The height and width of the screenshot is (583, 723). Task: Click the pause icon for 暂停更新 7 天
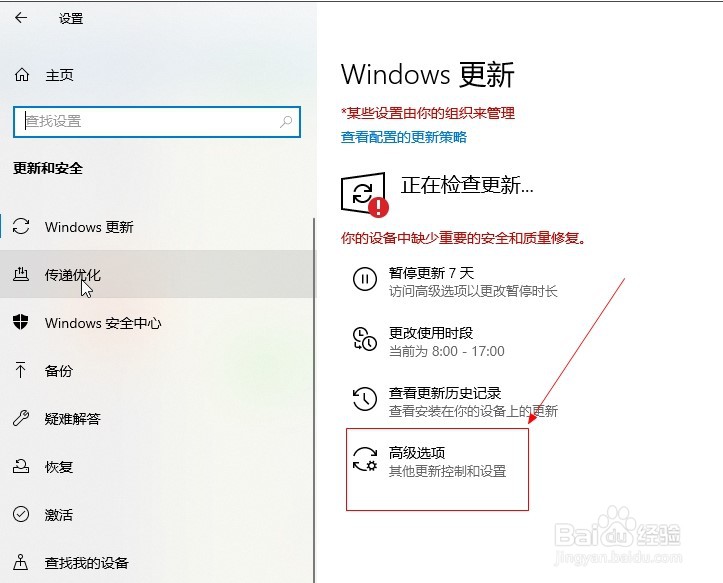click(365, 280)
